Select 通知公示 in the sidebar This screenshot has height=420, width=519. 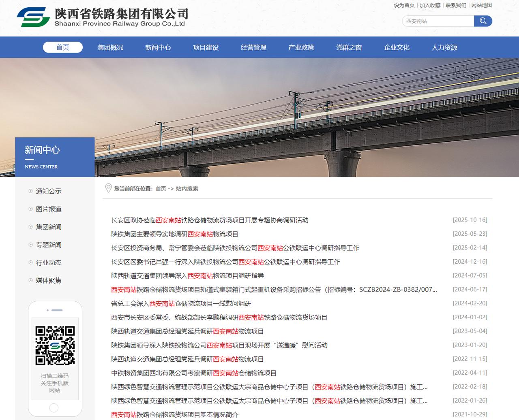pos(49,191)
